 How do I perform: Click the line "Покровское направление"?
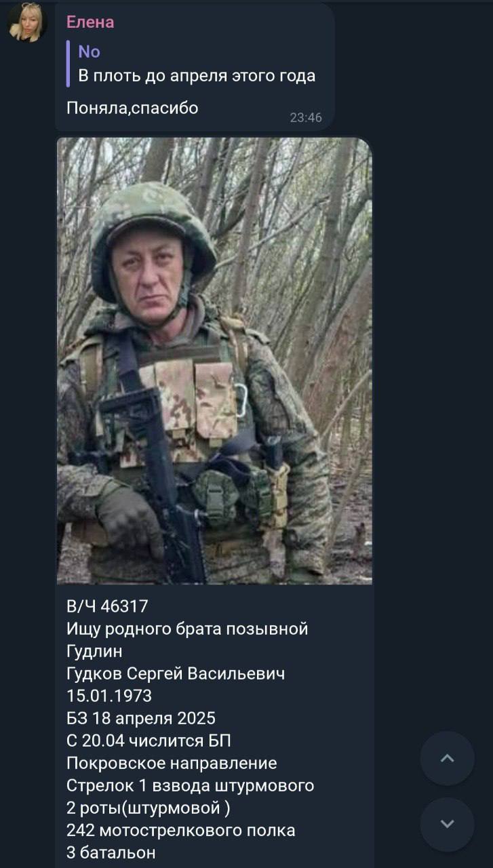point(172,763)
